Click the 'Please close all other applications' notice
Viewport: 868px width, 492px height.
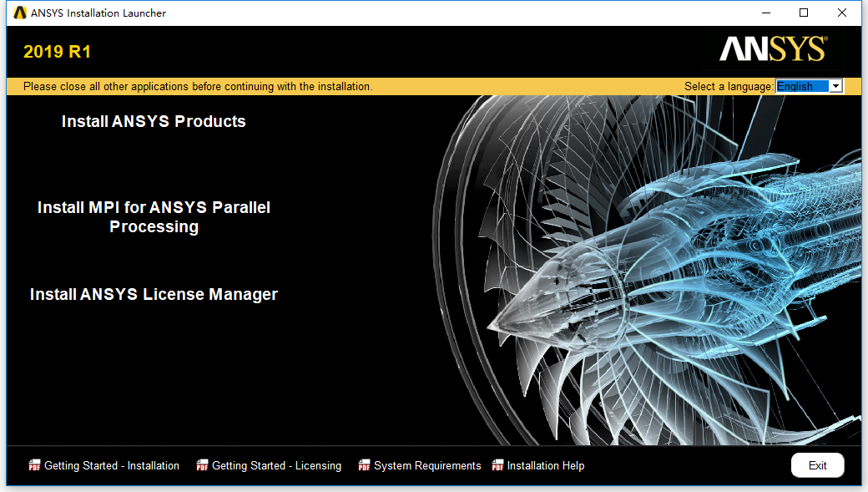198,86
